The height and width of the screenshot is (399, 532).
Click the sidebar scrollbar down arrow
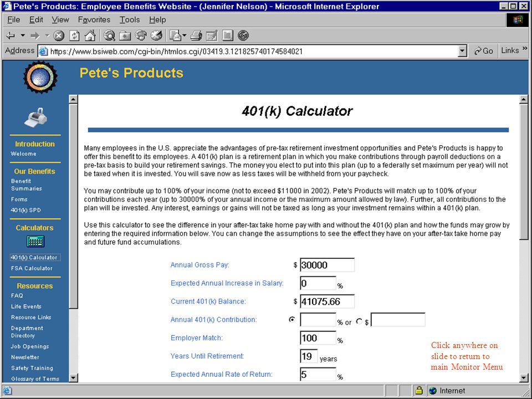point(73,377)
